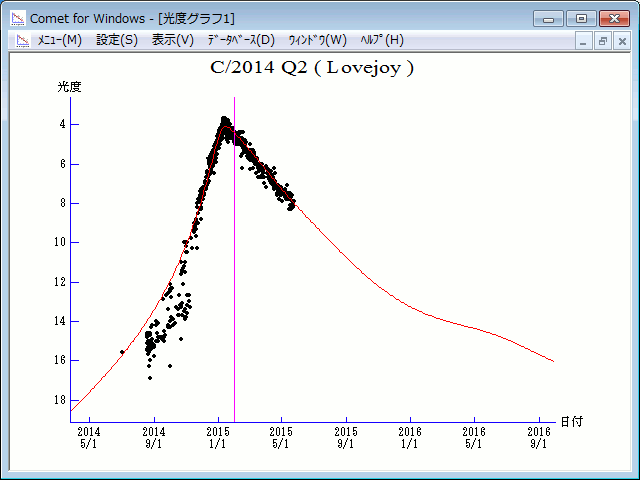
Task: Click the 2014 5/1 date label
Action: click(89, 438)
